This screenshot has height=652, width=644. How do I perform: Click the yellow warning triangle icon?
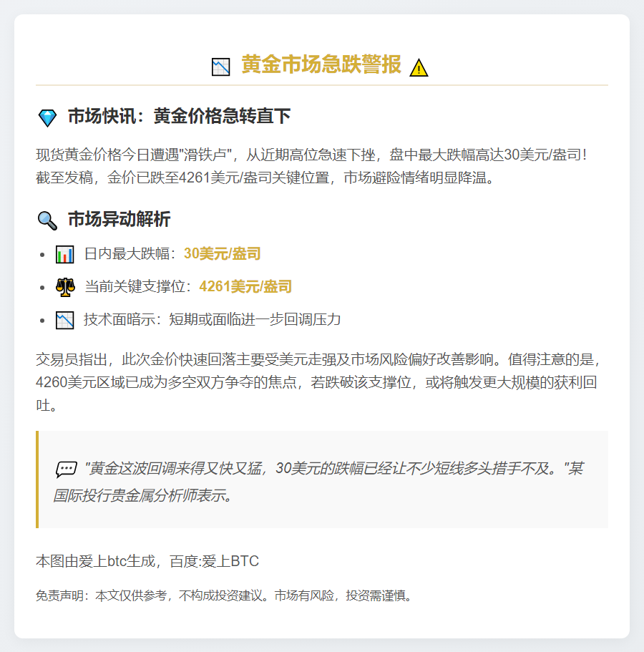tap(419, 67)
